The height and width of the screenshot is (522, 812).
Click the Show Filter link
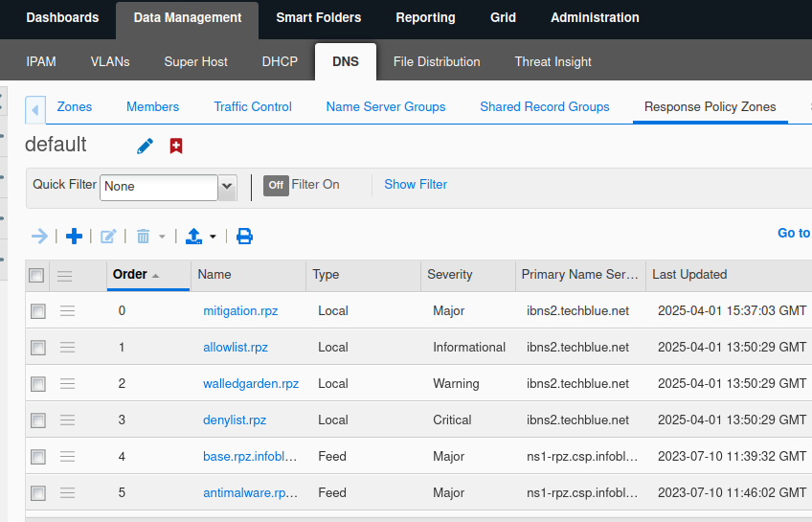416,184
